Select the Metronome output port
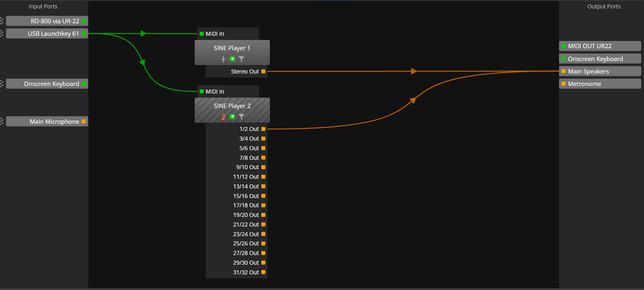 (600, 84)
